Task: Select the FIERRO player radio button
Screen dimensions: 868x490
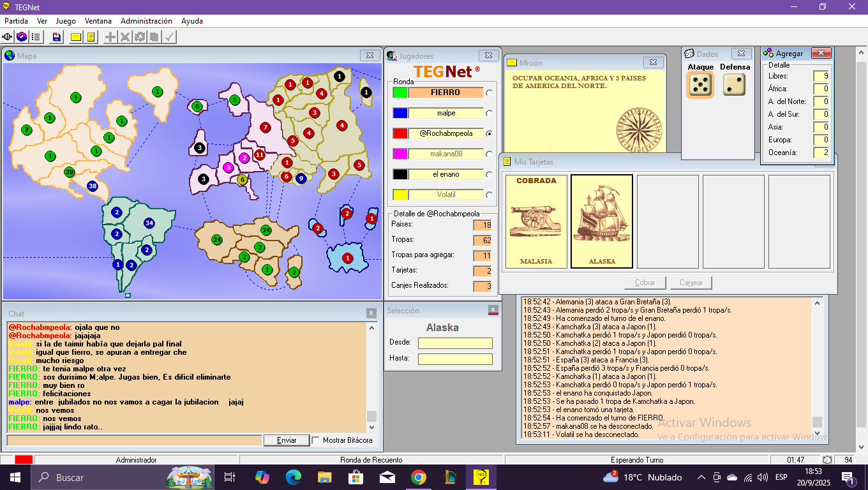Action: [x=490, y=93]
